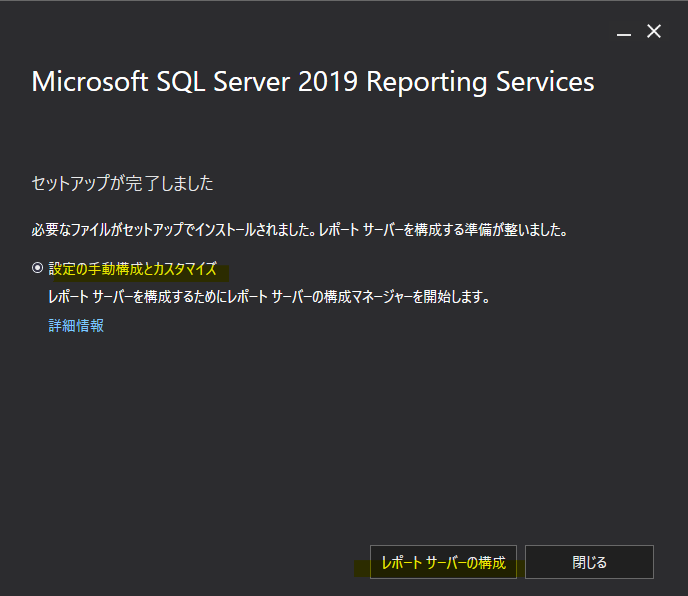Click the yellow-highlighted レポート サーバーの構成 button
688x596 pixels.
[443, 562]
